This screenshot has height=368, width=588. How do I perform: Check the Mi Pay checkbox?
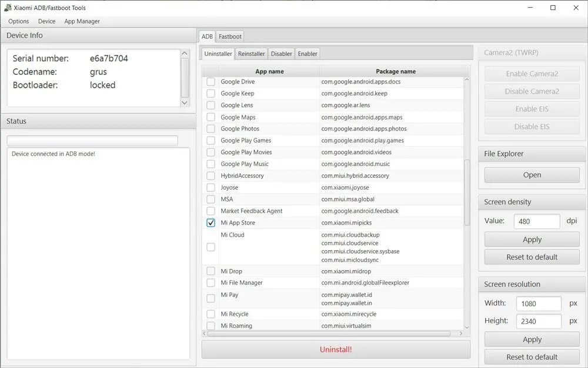point(211,299)
